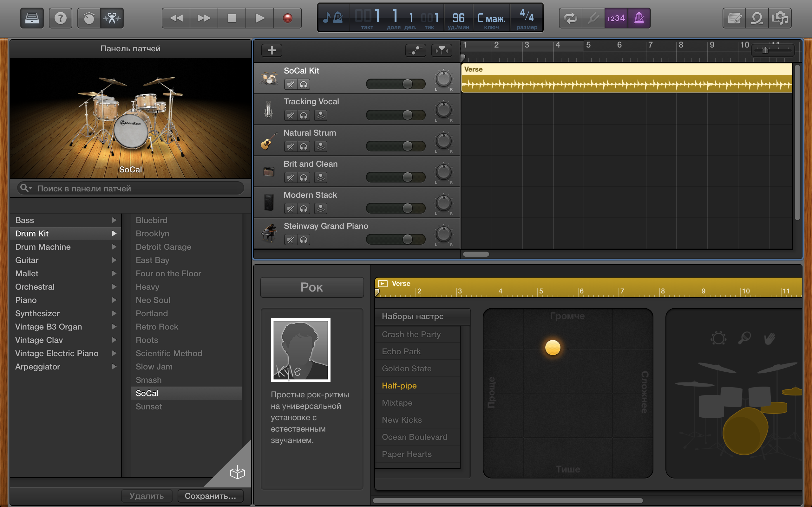Open the Library panel button
Image resolution: width=812 pixels, height=507 pixels.
[32, 18]
